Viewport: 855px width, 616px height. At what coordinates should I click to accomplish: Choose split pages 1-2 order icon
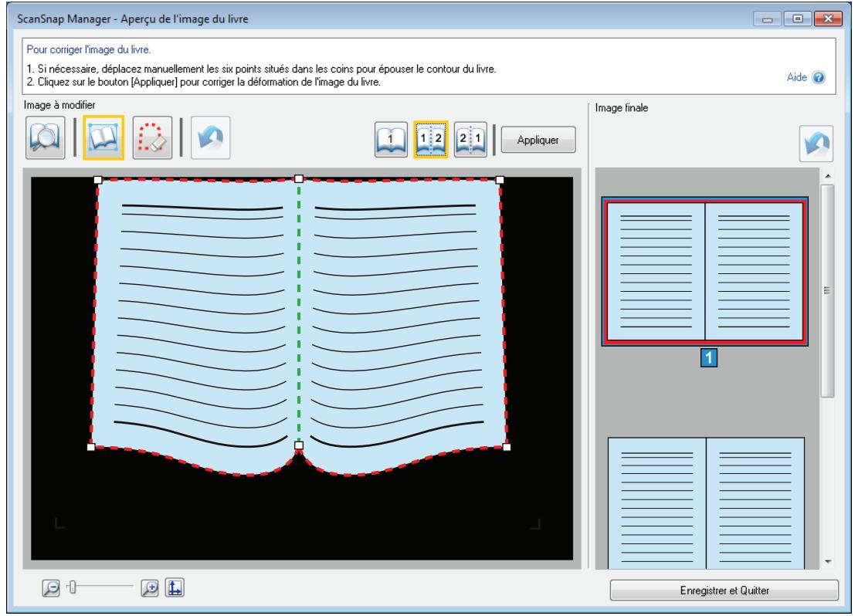(431, 140)
